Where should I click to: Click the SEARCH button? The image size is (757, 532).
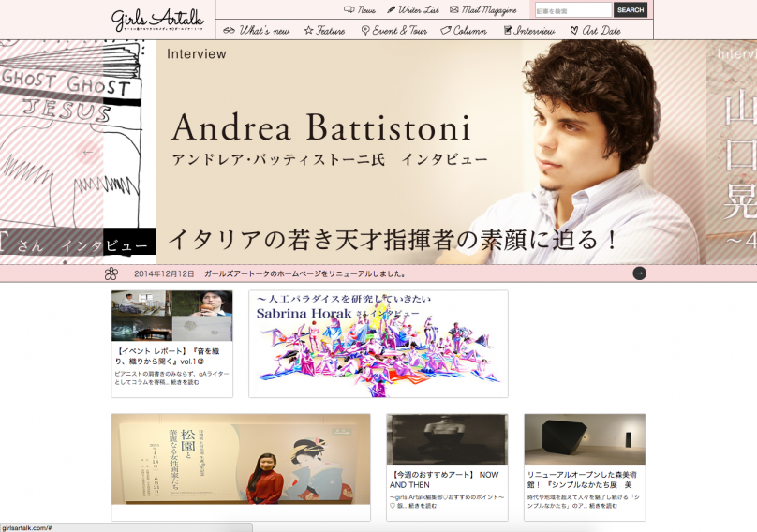click(x=631, y=10)
